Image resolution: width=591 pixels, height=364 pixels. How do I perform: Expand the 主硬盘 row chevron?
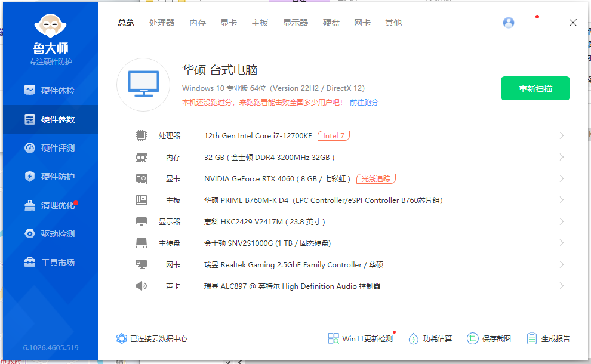tap(562, 243)
